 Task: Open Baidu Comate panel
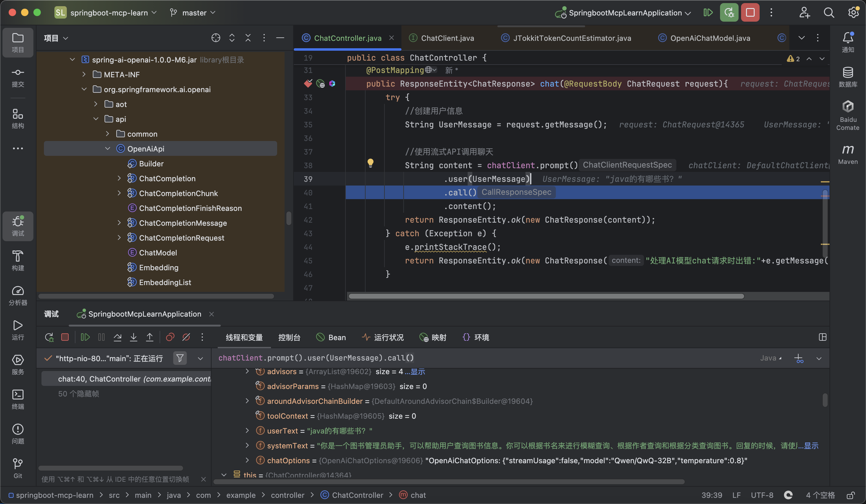[848, 115]
